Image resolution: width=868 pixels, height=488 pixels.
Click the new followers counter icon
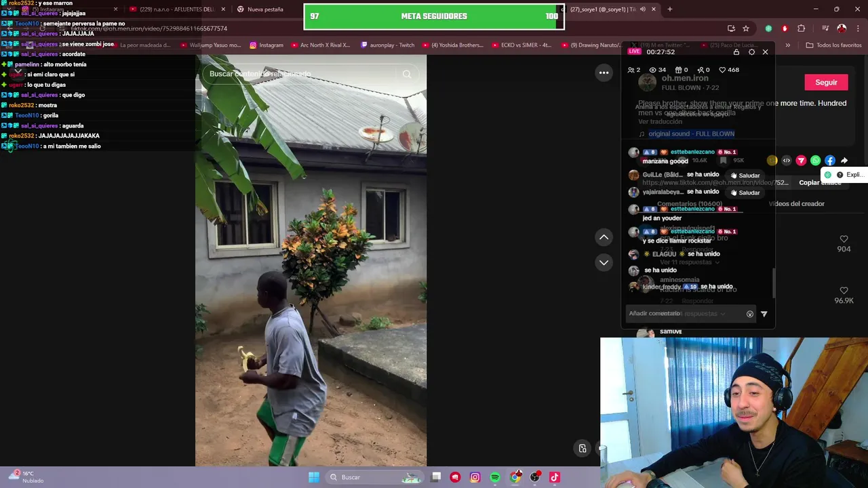tap(703, 70)
